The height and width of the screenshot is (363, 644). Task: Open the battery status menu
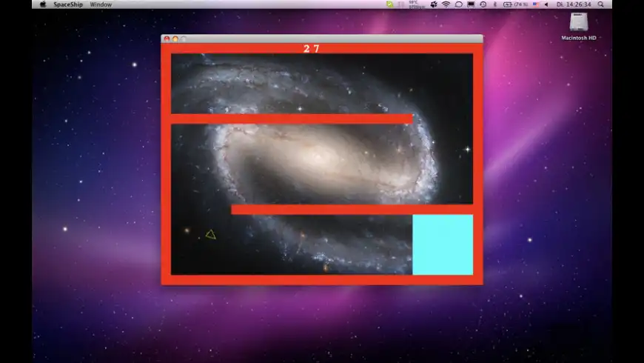[x=515, y=4]
